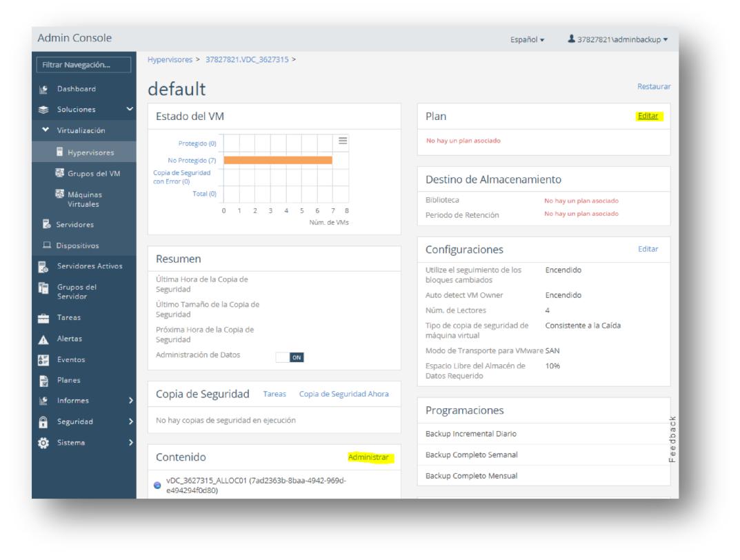Click the Dashboard chart icon in sidebar
This screenshot has width=740, height=560.
pyautogui.click(x=43, y=89)
